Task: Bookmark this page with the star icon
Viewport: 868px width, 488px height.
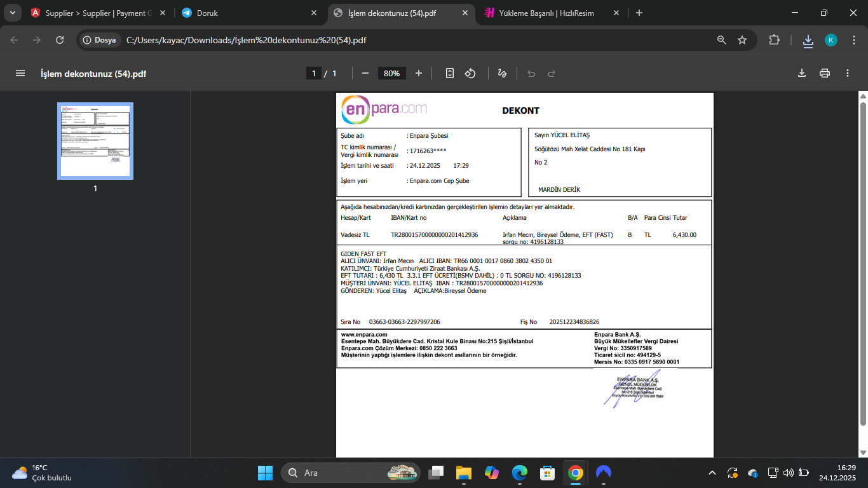Action: [x=742, y=40]
